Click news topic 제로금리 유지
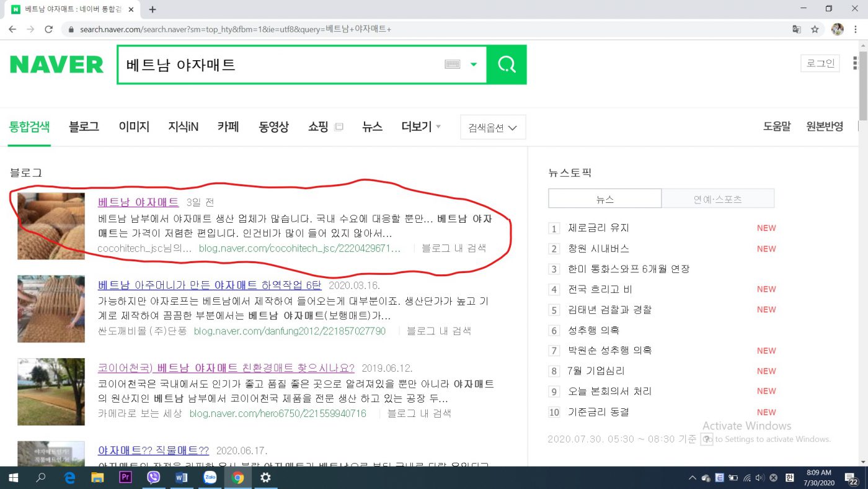Image resolution: width=868 pixels, height=489 pixels. point(598,228)
